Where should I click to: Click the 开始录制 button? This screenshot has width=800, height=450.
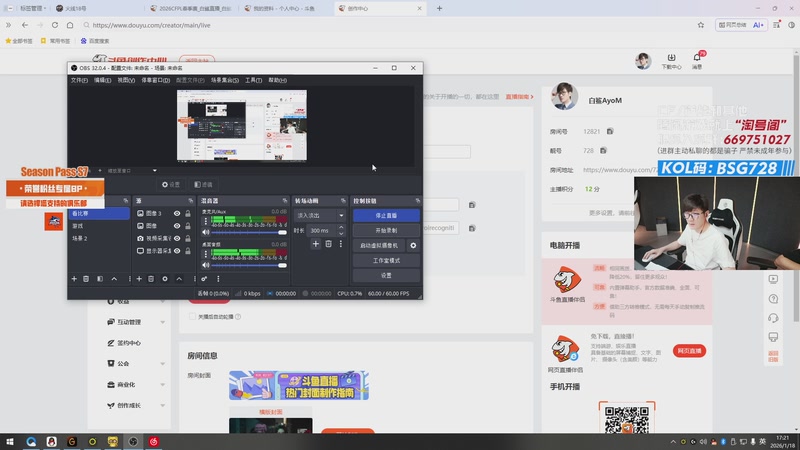coord(386,230)
